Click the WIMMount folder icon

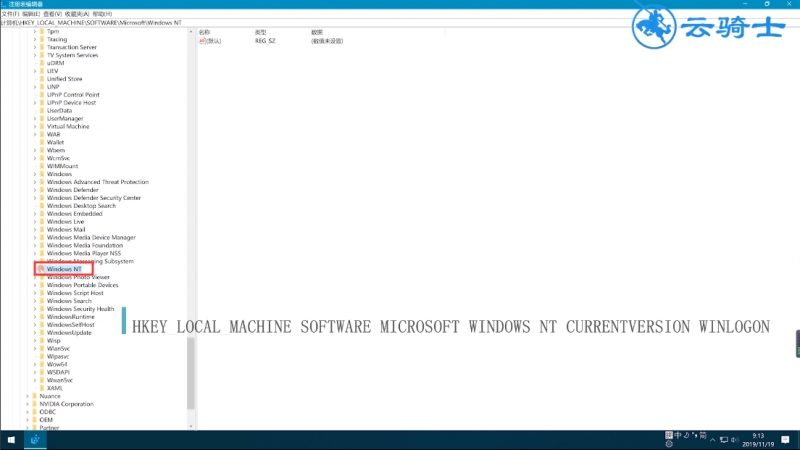(x=42, y=166)
